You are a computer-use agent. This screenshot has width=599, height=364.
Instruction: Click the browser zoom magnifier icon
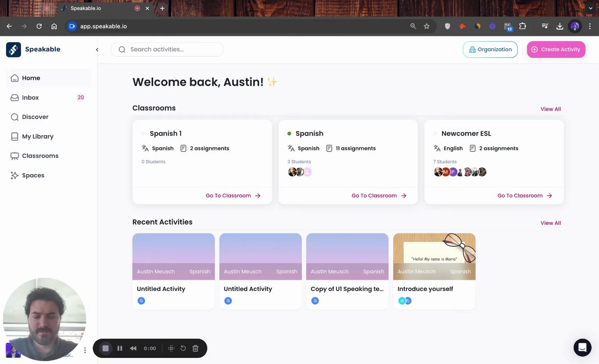click(x=413, y=26)
